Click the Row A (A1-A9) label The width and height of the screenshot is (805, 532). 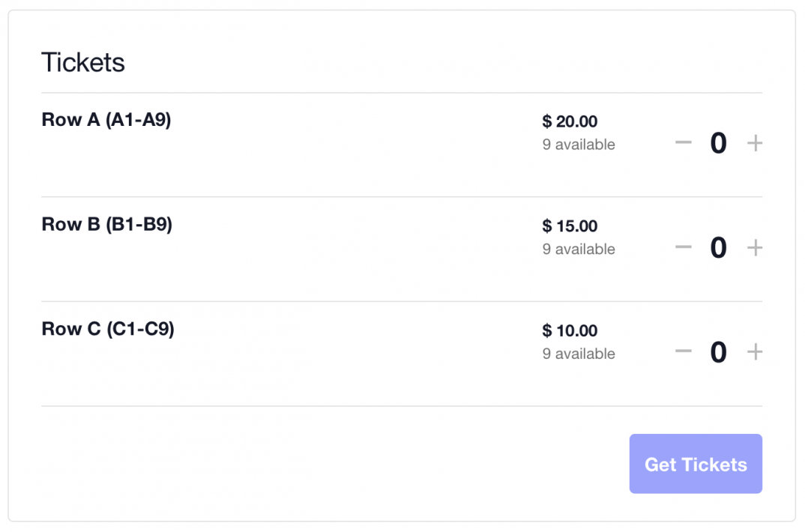click(106, 120)
